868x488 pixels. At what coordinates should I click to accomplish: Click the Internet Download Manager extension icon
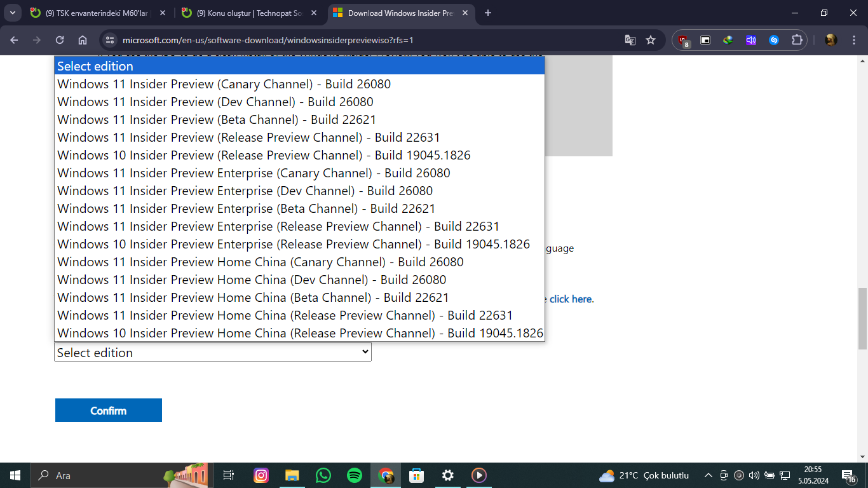pyautogui.click(x=728, y=40)
